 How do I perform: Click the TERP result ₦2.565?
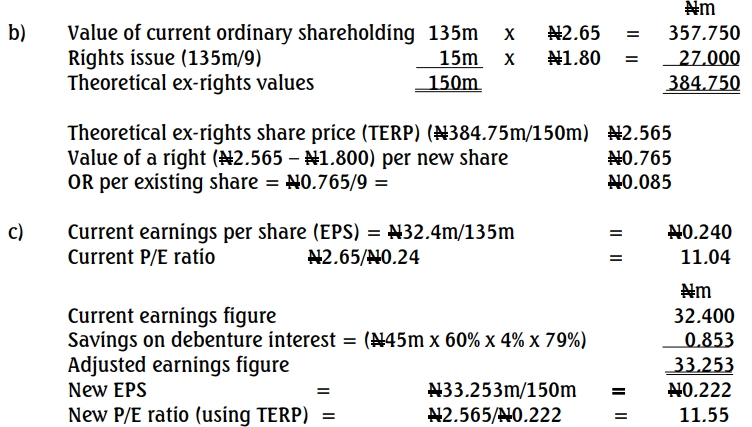(x=639, y=134)
